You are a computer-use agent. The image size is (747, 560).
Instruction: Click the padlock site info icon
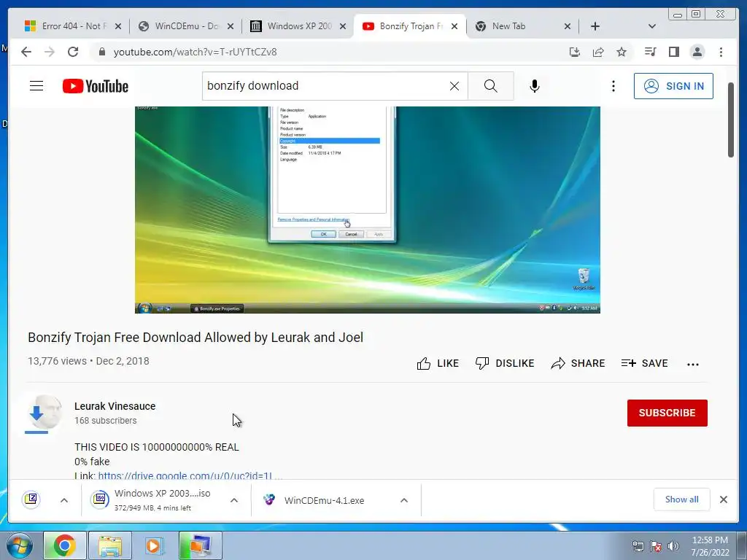(101, 52)
